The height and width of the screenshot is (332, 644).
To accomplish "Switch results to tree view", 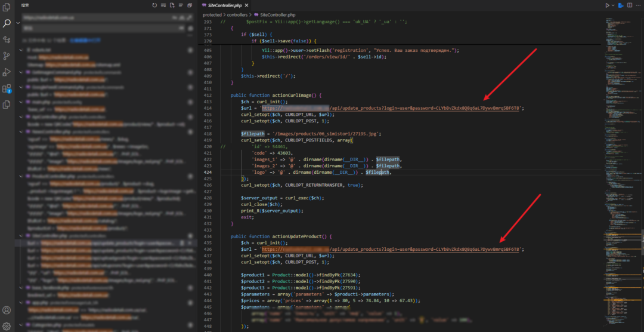I will tap(181, 5).
